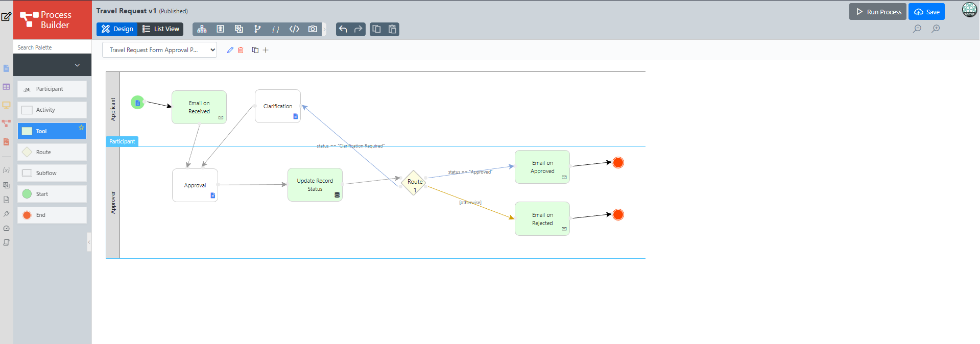The image size is (980, 344).
Task: Expand more toolbar options with right chevron
Action: pyautogui.click(x=324, y=29)
